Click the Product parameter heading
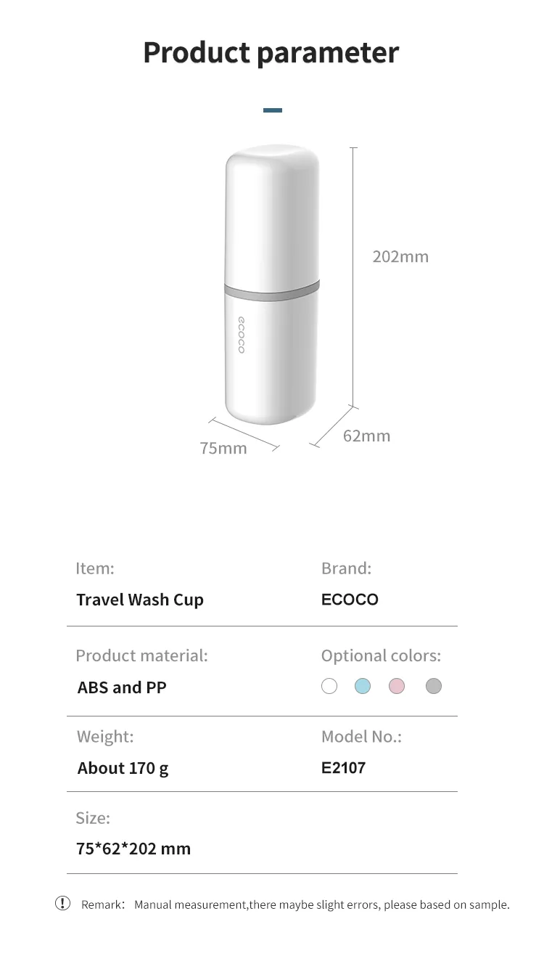The width and height of the screenshot is (544, 980). point(271,53)
